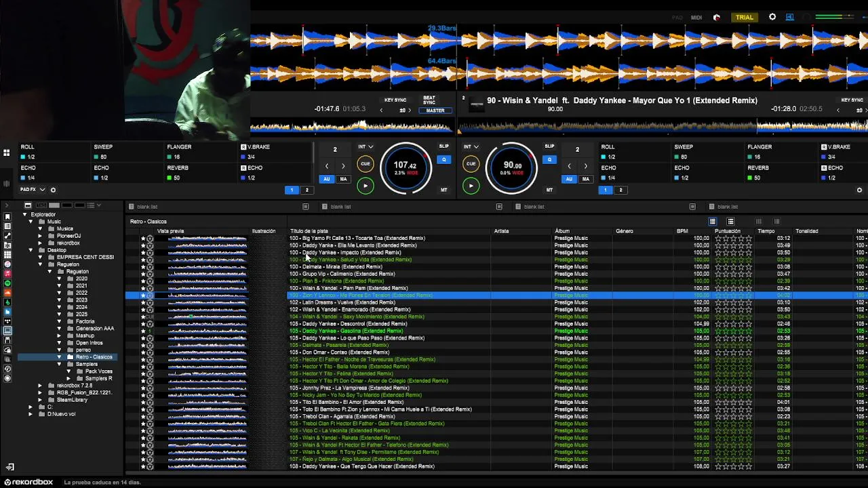Expand the Mashup folder
Screen dimensions: 868x488
(59, 335)
